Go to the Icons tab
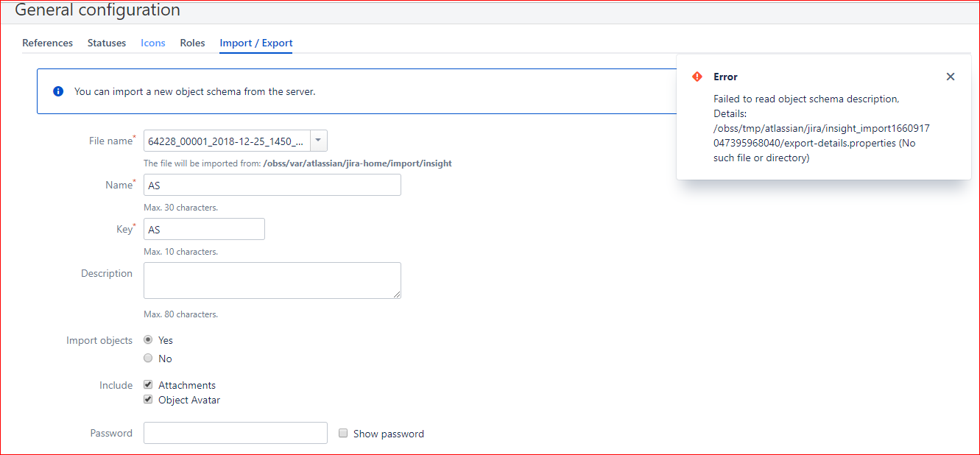This screenshot has height=455, width=980. pos(153,43)
